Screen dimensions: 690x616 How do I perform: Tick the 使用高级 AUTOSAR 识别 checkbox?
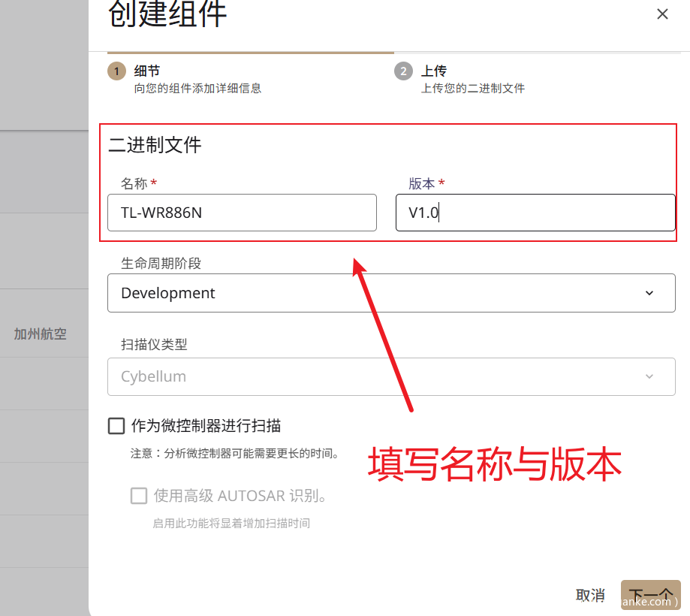[x=139, y=496]
